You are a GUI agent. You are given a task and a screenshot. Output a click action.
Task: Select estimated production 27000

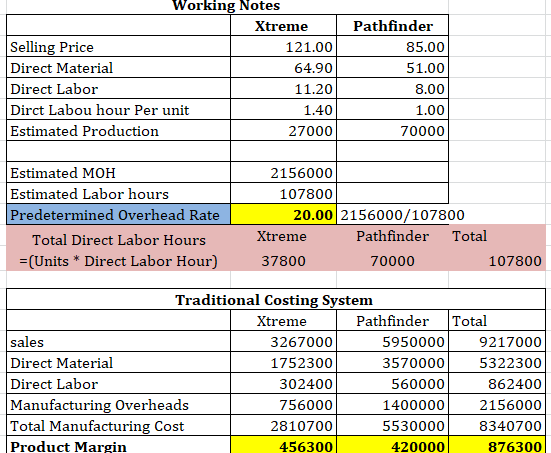(x=283, y=131)
